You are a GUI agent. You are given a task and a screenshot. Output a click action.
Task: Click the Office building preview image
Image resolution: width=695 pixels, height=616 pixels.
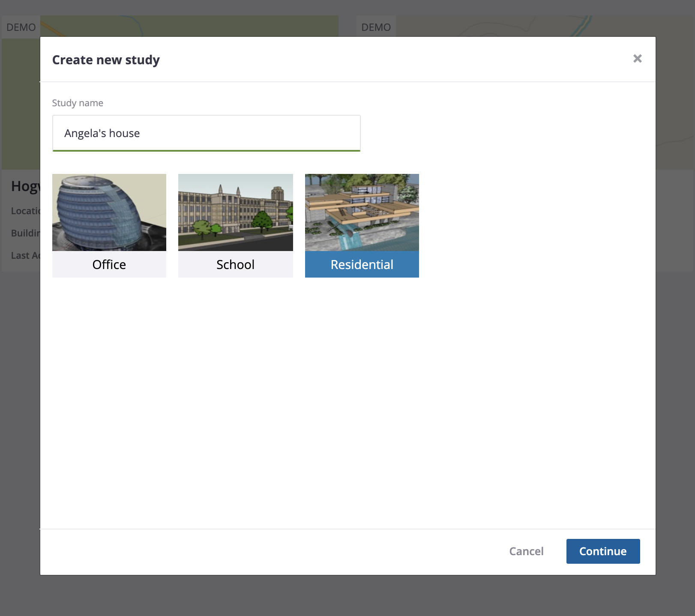[109, 212]
